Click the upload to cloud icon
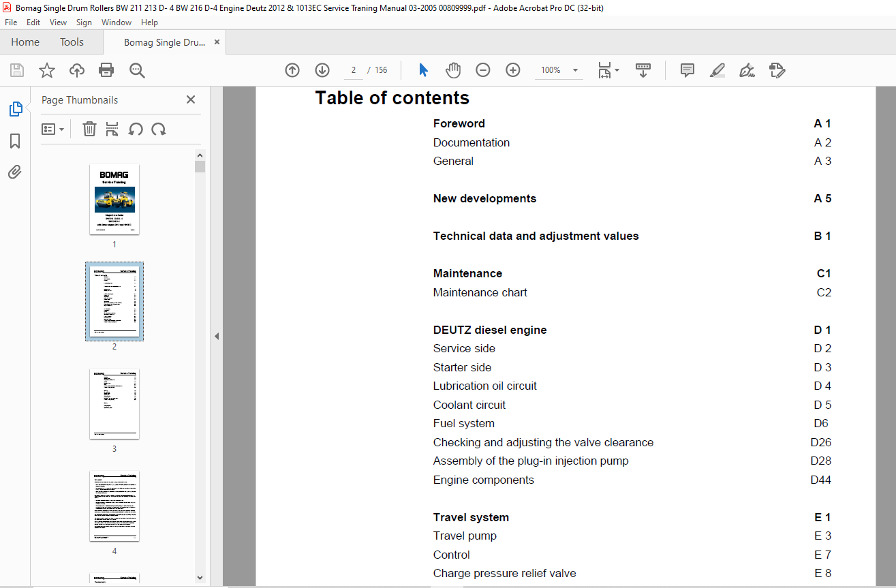 click(76, 70)
